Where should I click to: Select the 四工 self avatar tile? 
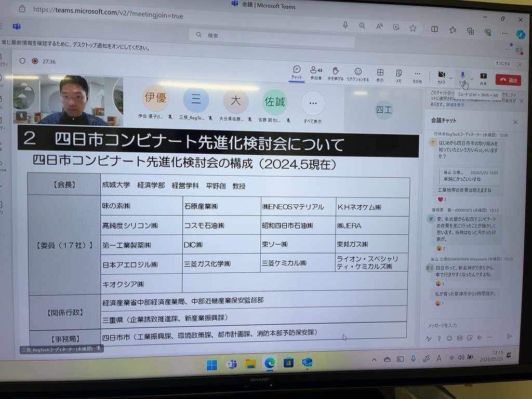pyautogui.click(x=384, y=110)
